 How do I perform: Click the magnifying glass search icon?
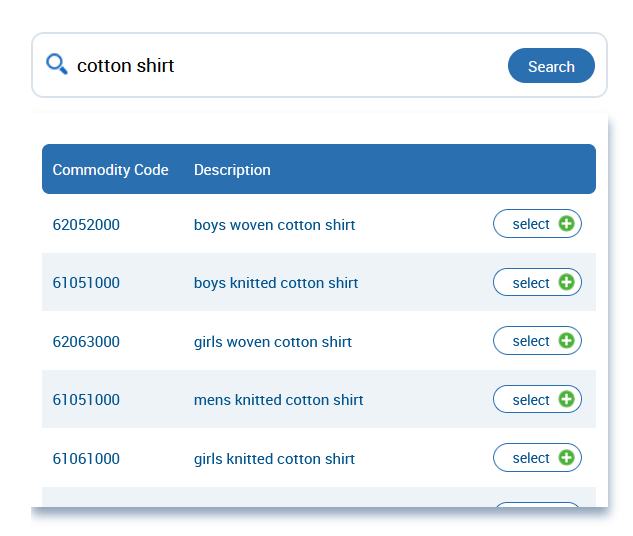tap(57, 65)
